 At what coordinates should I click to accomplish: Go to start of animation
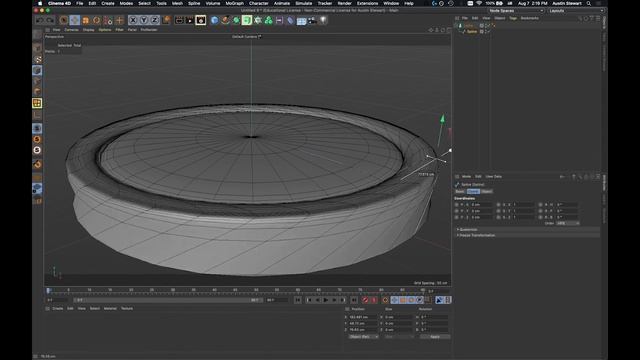[298, 300]
